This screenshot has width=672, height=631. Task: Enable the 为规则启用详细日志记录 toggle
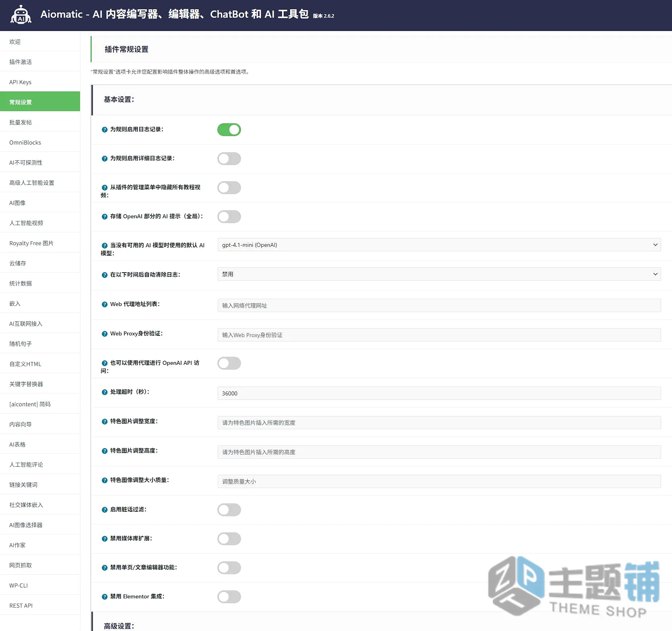pyautogui.click(x=229, y=159)
